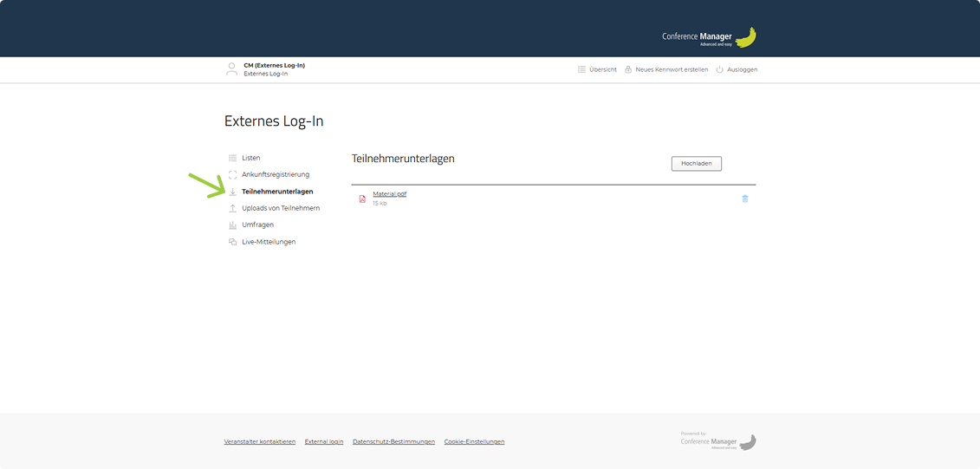
Task: Open the Umfragen section
Action: (x=257, y=225)
